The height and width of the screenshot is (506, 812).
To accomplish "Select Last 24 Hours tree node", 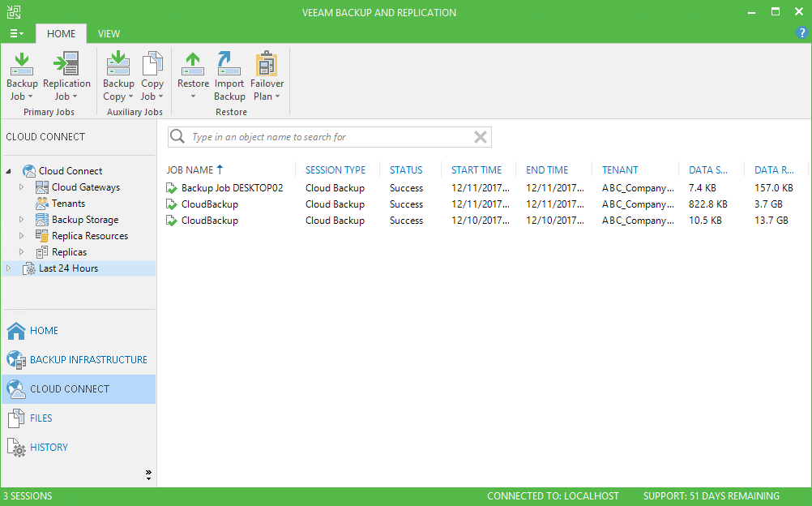I will tap(79, 268).
